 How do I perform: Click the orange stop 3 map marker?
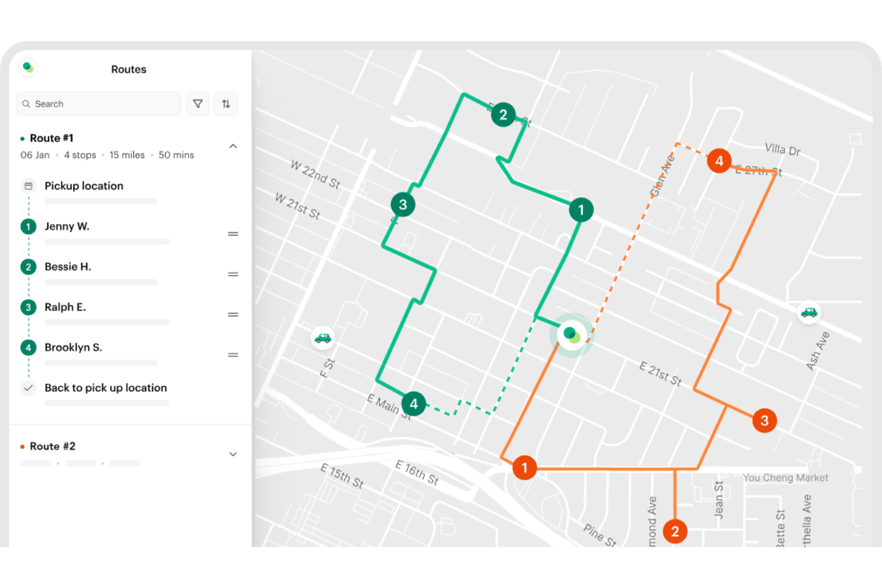tap(765, 421)
